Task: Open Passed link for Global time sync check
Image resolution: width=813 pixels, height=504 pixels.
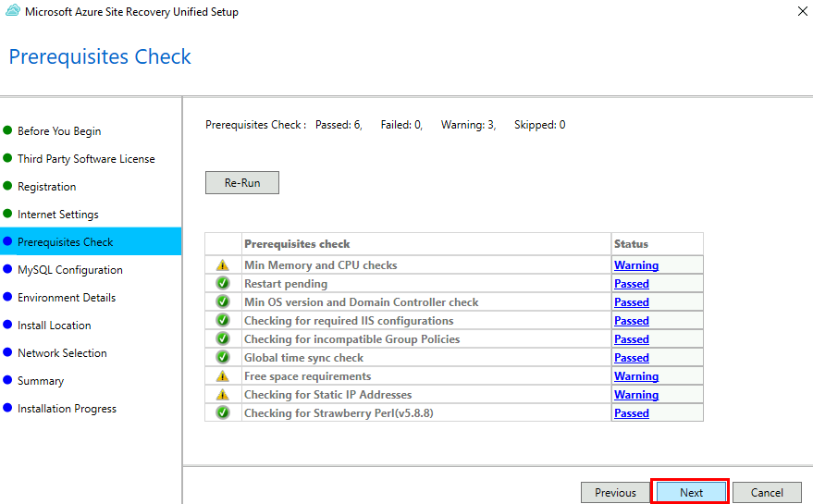Action: tap(632, 357)
